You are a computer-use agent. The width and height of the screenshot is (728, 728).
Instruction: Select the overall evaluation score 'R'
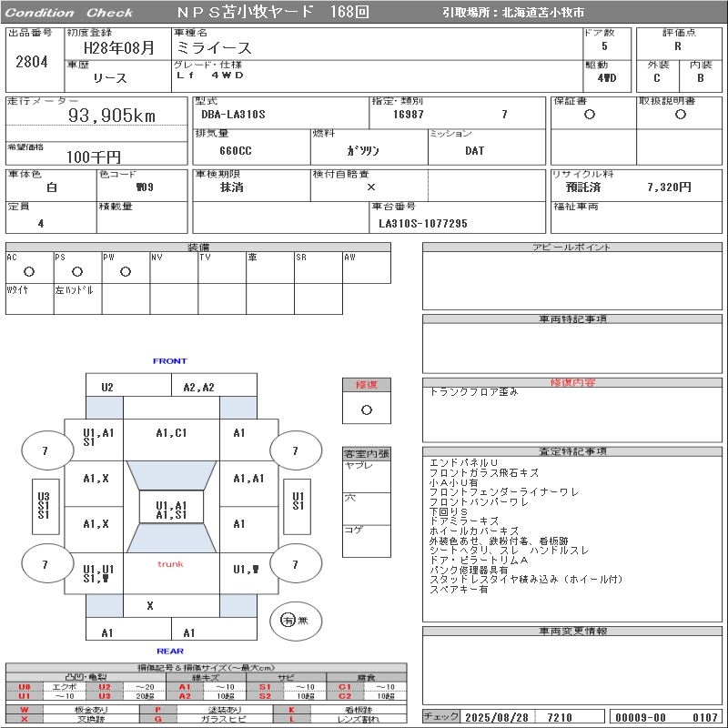click(678, 46)
